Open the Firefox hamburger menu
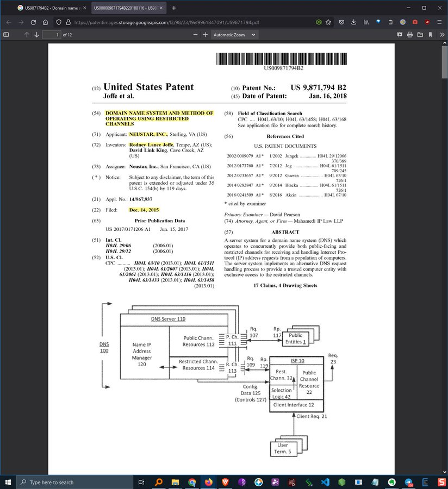The height and width of the screenshot is (489, 448). (x=440, y=22)
